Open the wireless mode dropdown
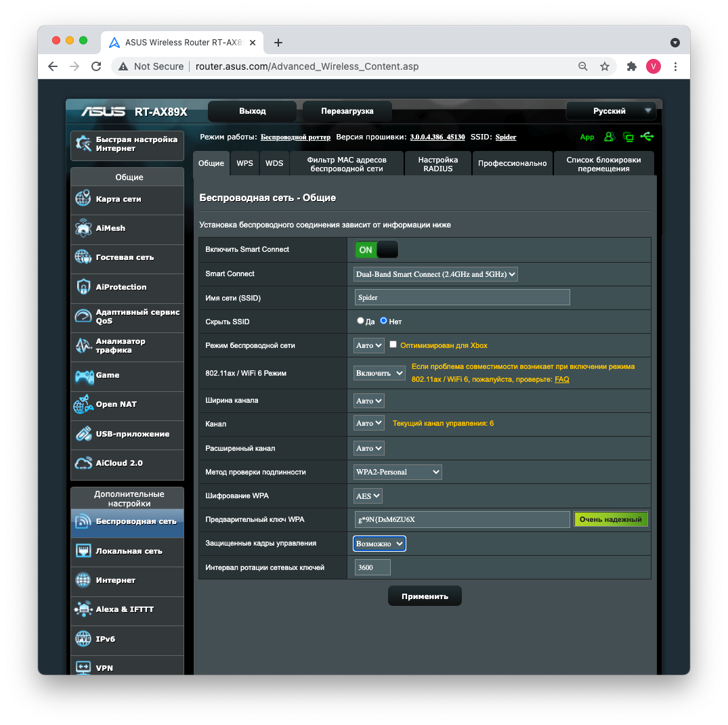The height and width of the screenshot is (725, 728). click(368, 345)
